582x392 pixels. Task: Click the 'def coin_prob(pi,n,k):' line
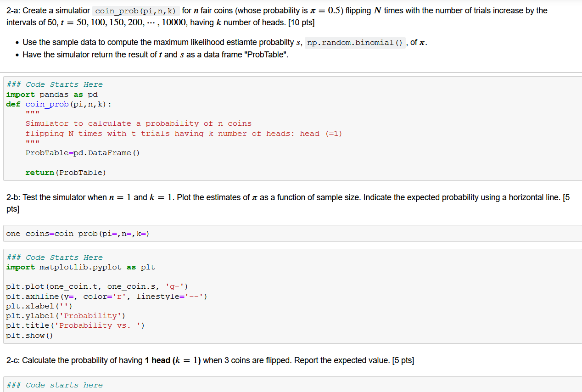pyautogui.click(x=59, y=104)
